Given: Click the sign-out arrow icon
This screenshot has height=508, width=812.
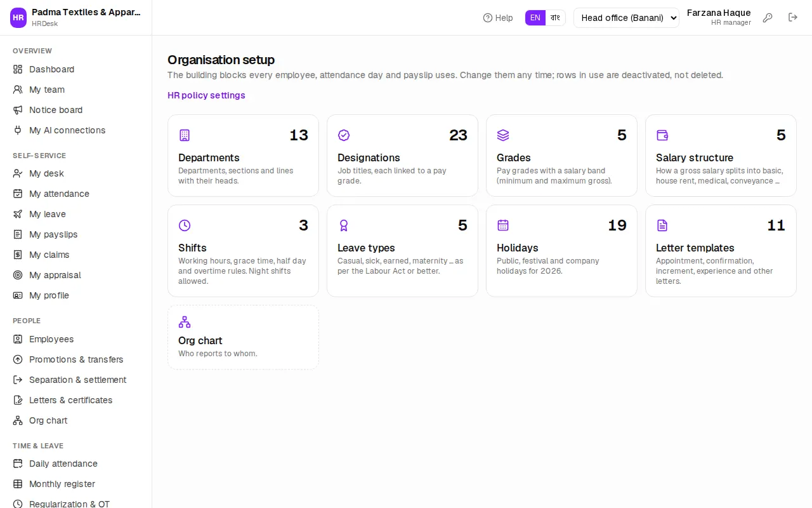Looking at the screenshot, I should pyautogui.click(x=793, y=18).
